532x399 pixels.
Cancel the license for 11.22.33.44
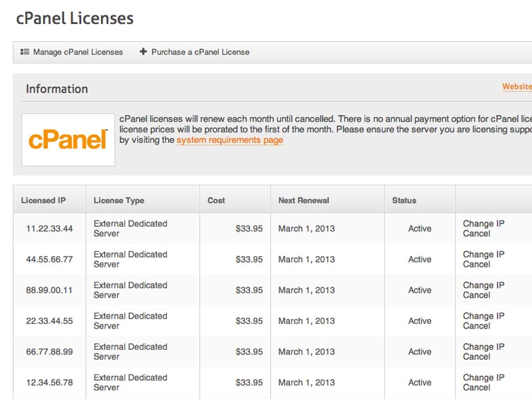(476, 233)
